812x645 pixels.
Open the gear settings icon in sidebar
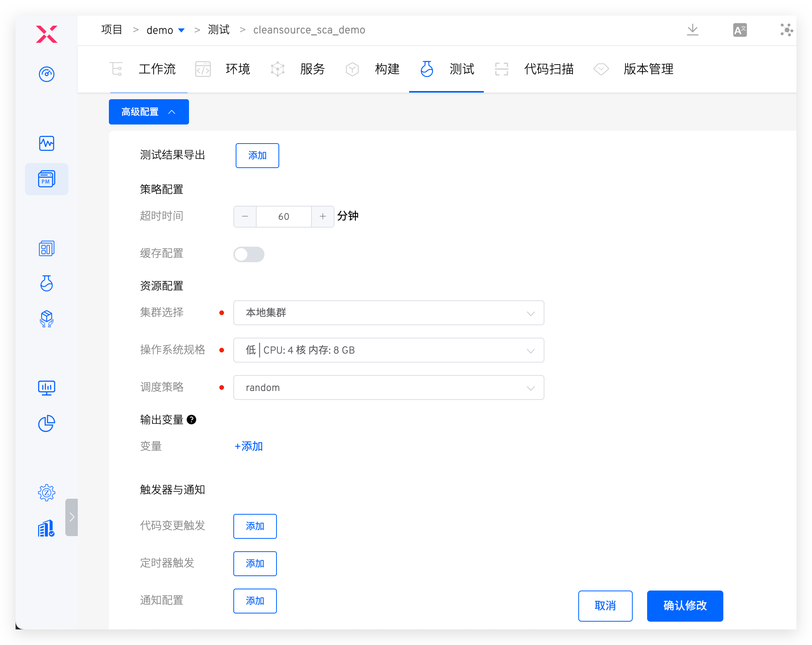46,492
